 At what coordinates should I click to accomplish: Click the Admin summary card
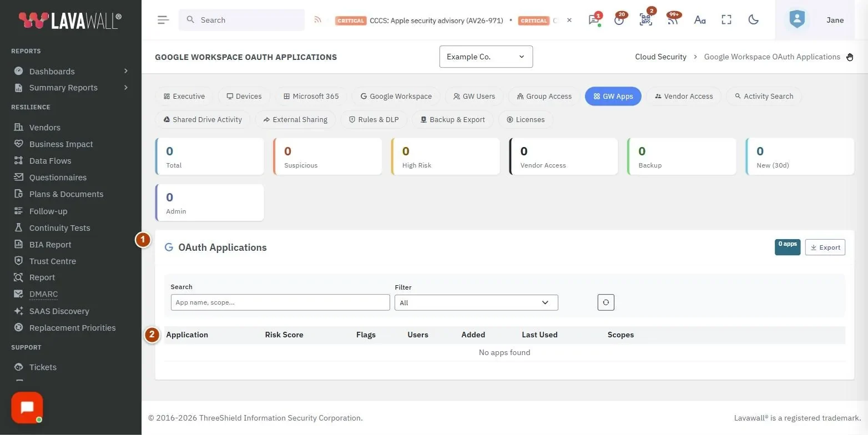point(210,203)
